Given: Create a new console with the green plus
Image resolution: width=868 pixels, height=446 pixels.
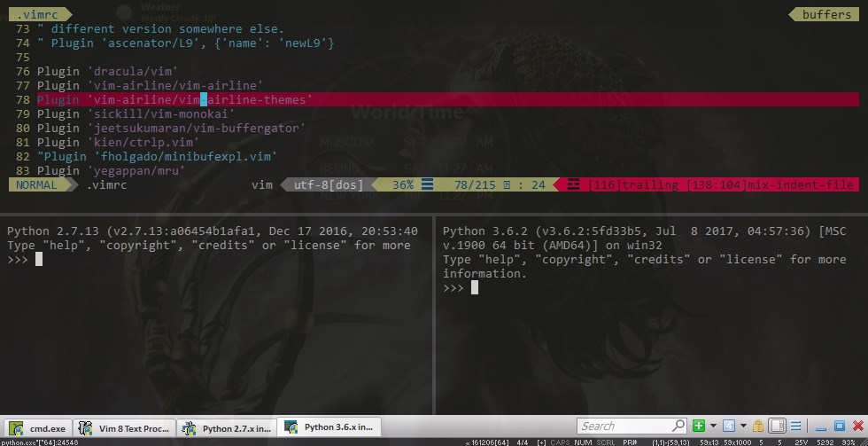Looking at the screenshot, I should pyautogui.click(x=699, y=426).
